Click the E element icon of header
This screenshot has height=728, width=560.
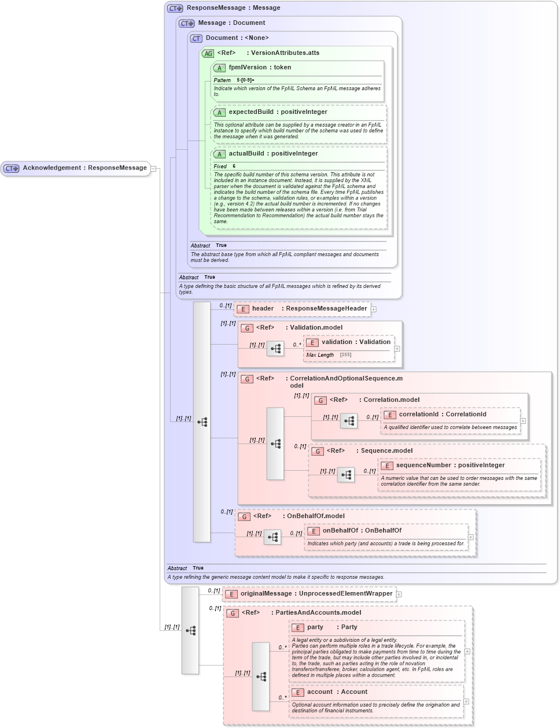[x=243, y=309]
